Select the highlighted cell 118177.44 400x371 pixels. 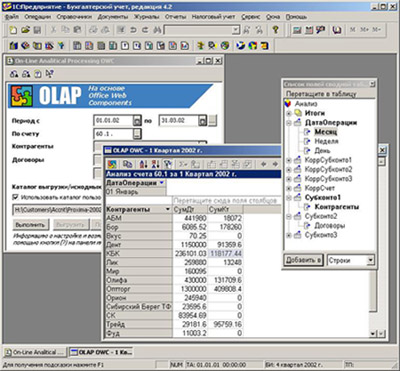point(225,253)
